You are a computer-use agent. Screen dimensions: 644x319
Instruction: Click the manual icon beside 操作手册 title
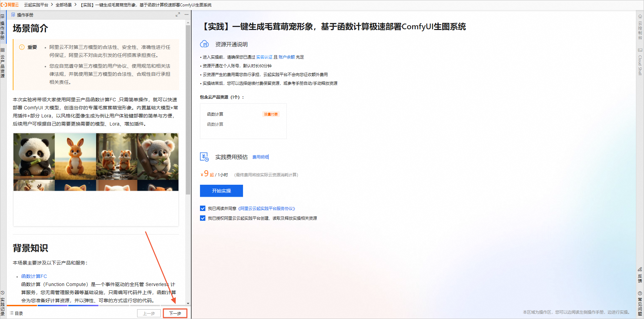pos(13,15)
